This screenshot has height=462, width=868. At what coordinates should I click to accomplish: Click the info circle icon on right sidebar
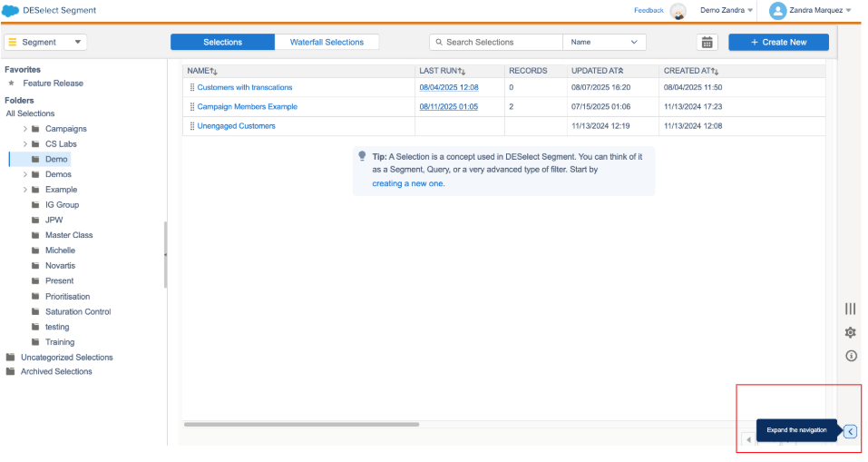[851, 356]
